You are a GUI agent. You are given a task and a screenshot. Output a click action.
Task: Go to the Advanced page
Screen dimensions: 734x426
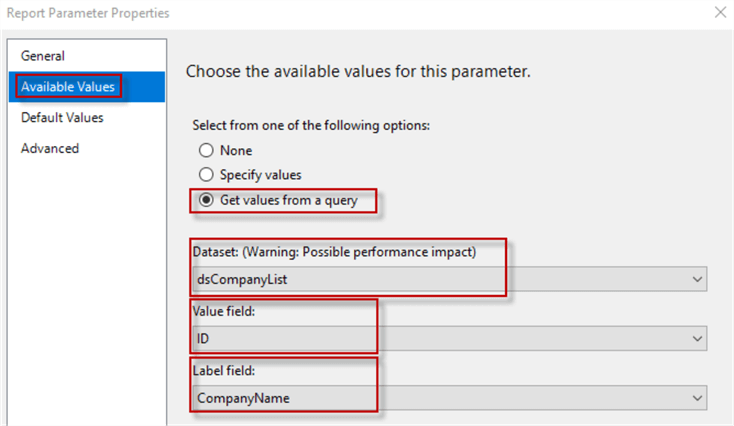point(50,148)
